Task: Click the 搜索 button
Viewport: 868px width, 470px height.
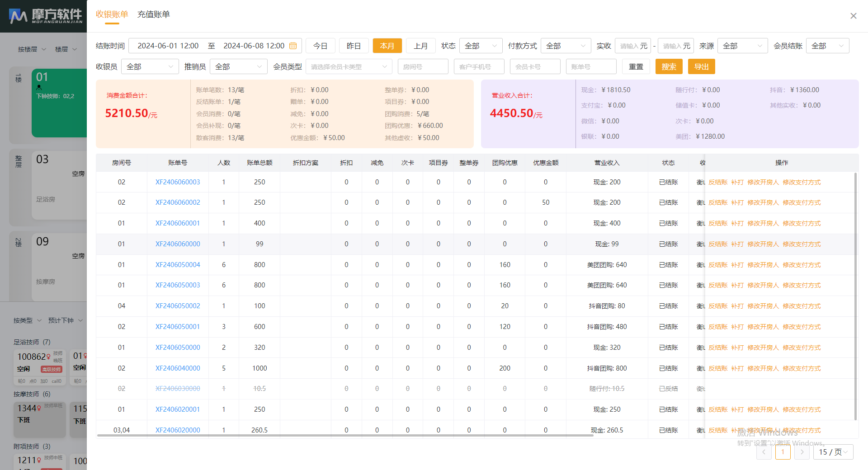Action: pos(669,67)
